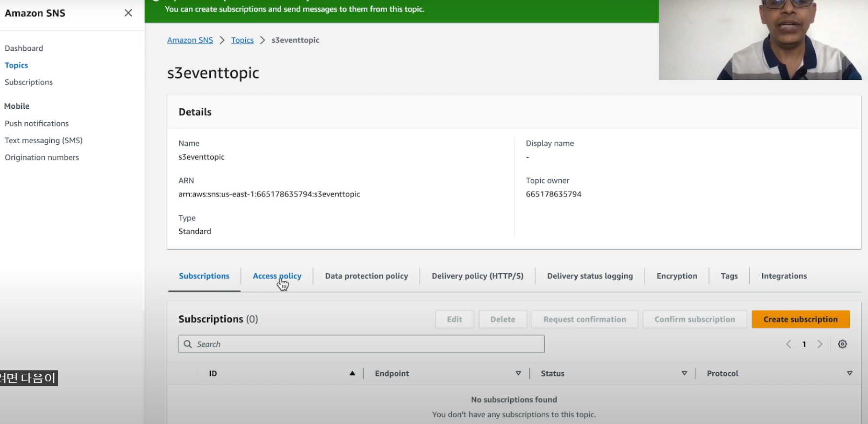
Task: Open Origination numbers page
Action: (42, 157)
